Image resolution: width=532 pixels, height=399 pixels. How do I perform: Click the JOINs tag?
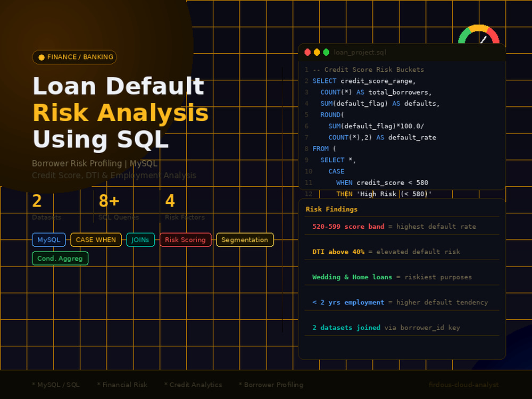(140, 239)
